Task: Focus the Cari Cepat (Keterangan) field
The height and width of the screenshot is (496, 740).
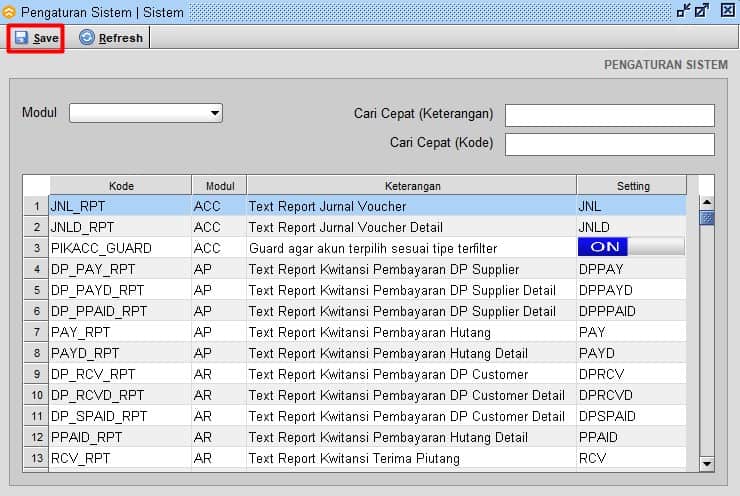Action: (609, 115)
